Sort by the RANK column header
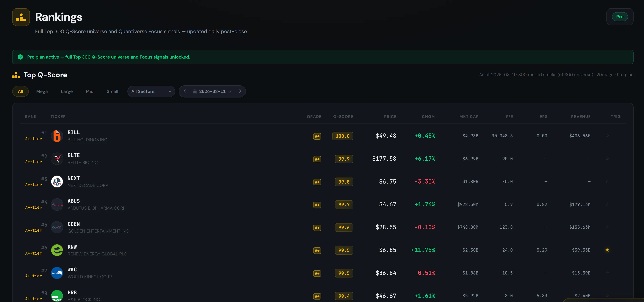 click(31, 117)
